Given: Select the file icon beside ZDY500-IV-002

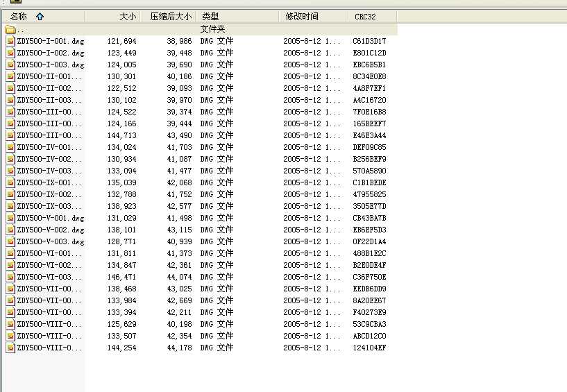Looking at the screenshot, I should [10, 159].
